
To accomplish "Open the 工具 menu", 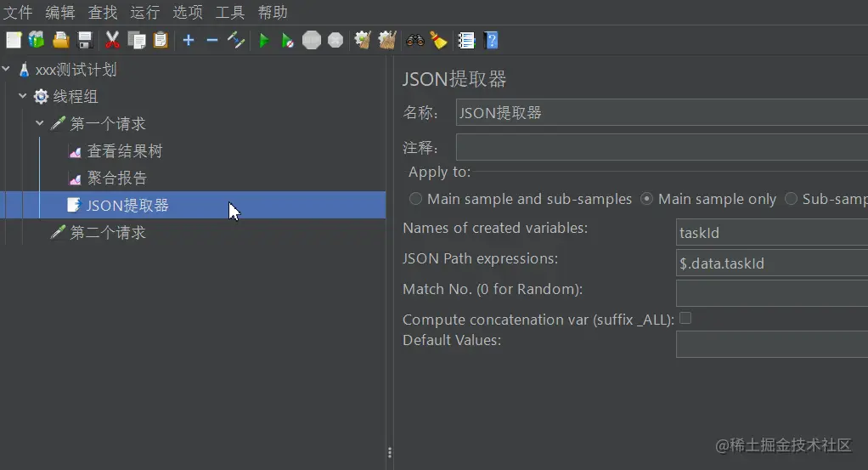I will [x=229, y=12].
